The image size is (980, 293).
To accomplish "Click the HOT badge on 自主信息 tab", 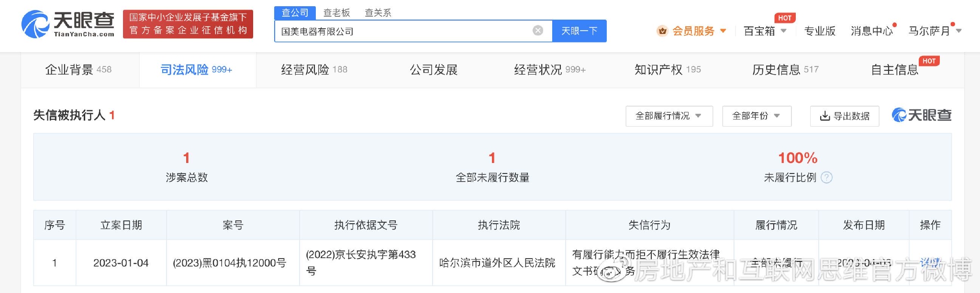I will pos(929,61).
